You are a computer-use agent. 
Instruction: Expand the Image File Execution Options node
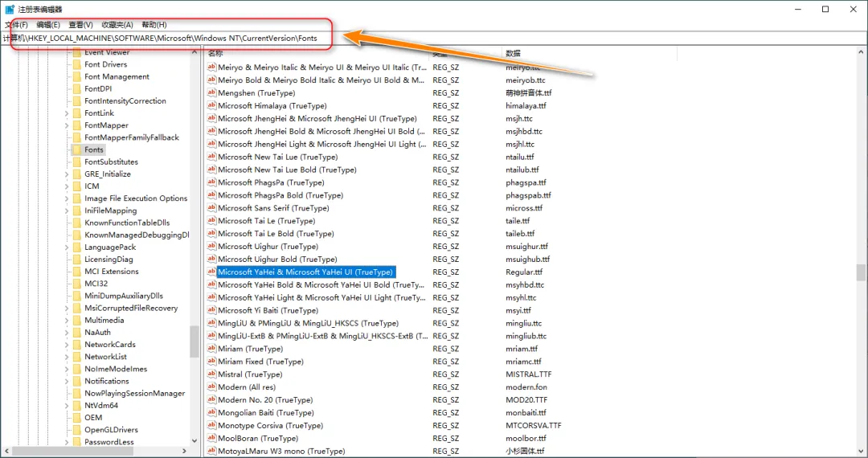(67, 198)
